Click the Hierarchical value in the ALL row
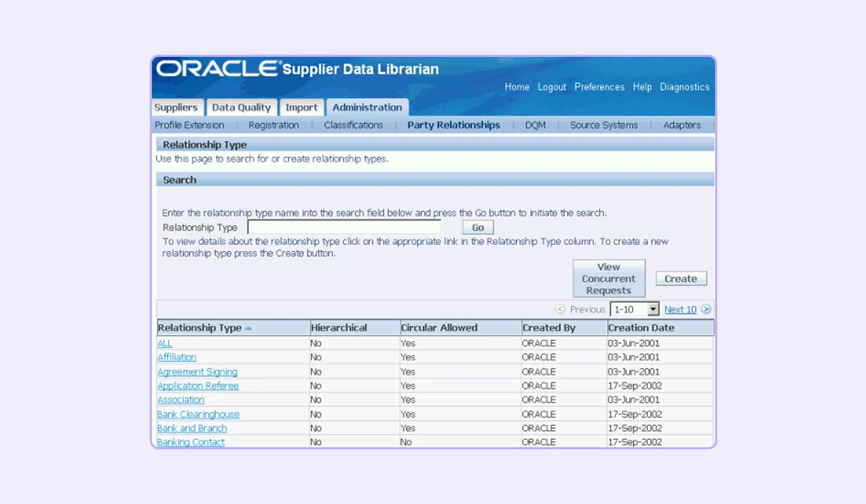 316,343
